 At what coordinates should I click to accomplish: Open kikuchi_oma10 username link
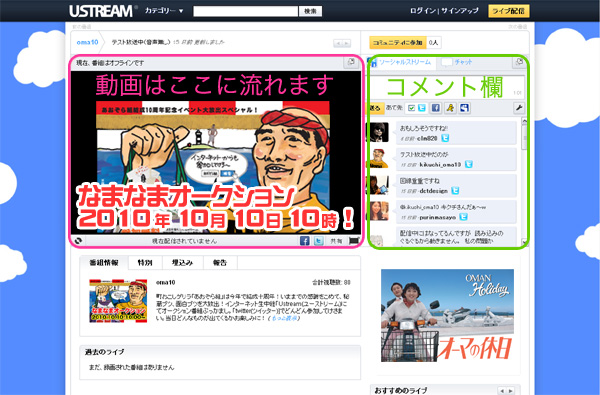point(440,165)
